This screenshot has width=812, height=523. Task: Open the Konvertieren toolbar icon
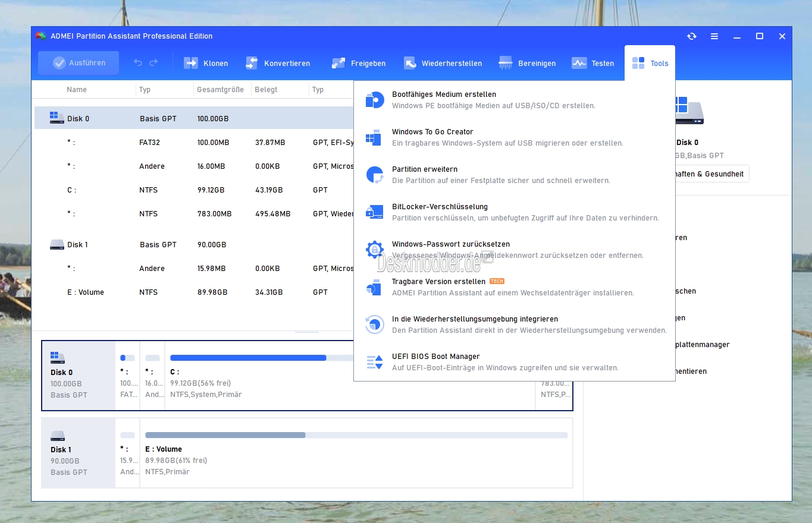click(251, 63)
